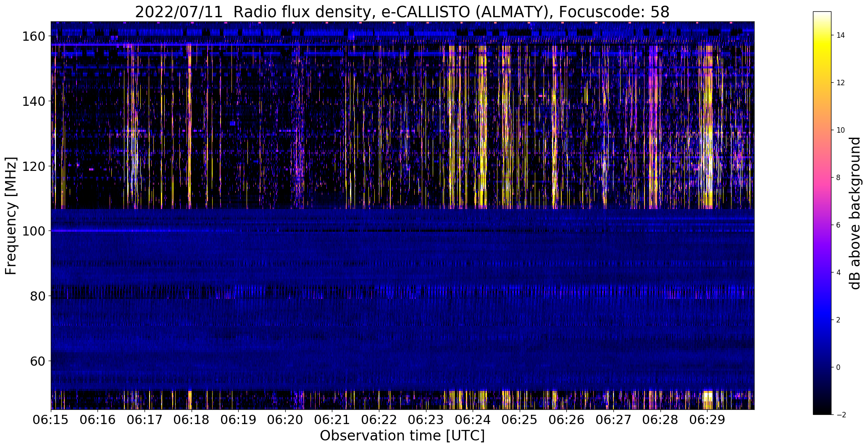Screen dimensions: 868x448
Task: Click the yellow burst stripe at 06:18
Action: tap(189, 126)
